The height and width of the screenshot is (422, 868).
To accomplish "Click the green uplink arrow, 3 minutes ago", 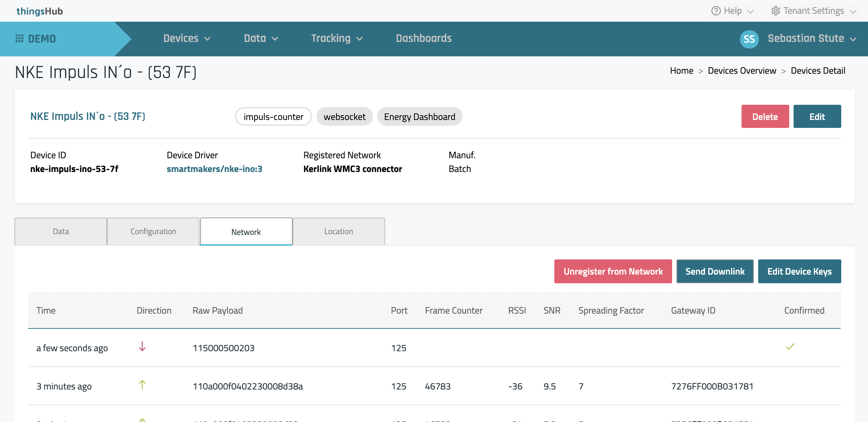I will coord(142,385).
